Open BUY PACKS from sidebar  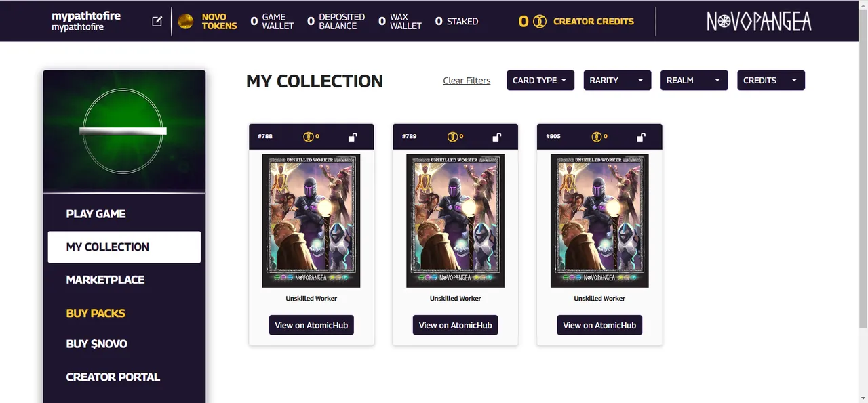click(96, 313)
